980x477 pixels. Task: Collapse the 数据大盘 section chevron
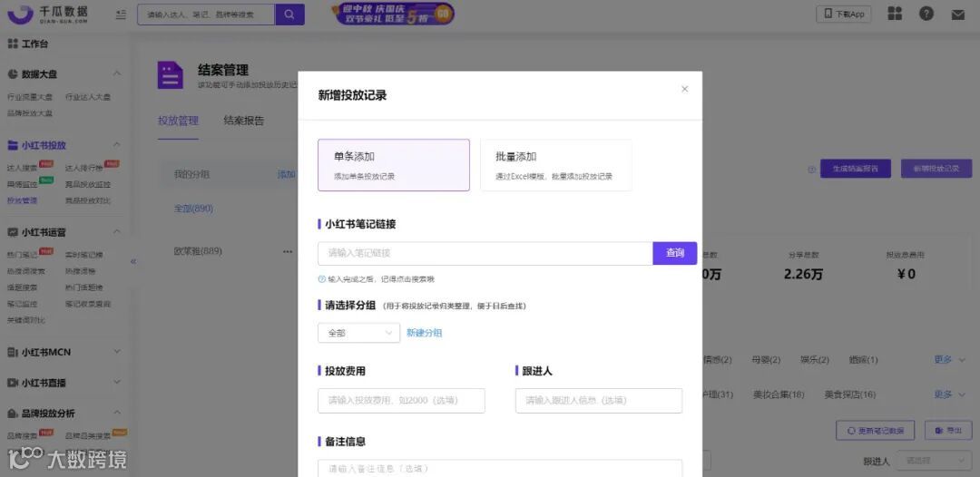click(x=117, y=73)
